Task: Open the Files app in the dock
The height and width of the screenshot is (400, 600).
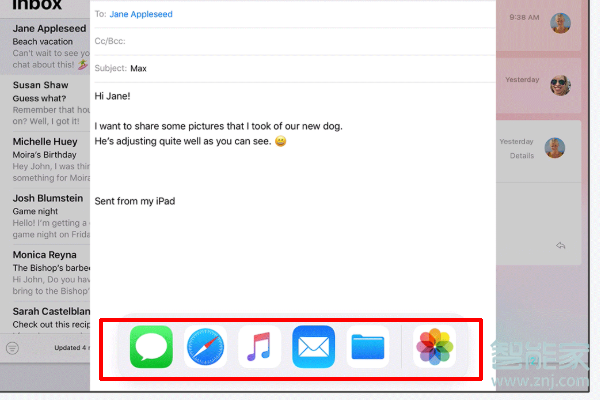Action: click(x=368, y=347)
